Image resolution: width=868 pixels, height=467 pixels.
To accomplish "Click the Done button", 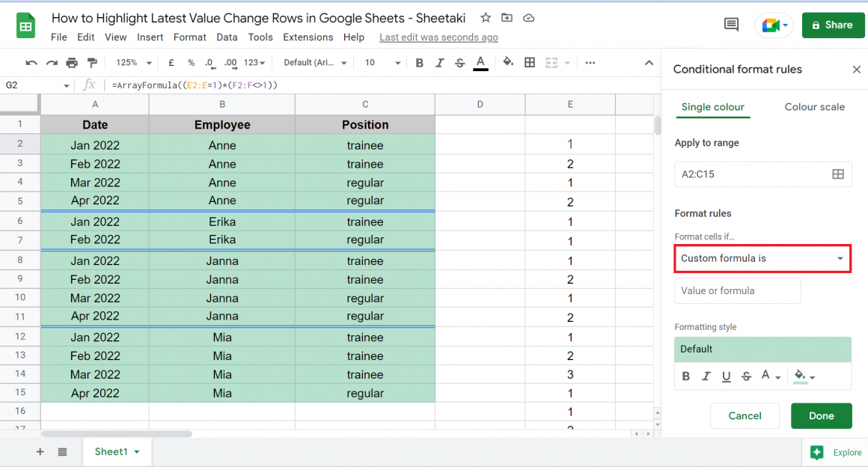I will point(821,415).
